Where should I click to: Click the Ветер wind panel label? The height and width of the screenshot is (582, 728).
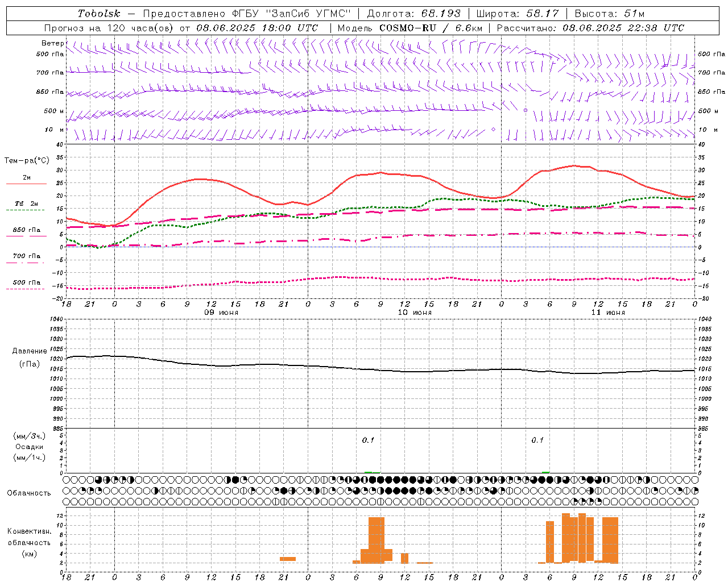(52, 43)
